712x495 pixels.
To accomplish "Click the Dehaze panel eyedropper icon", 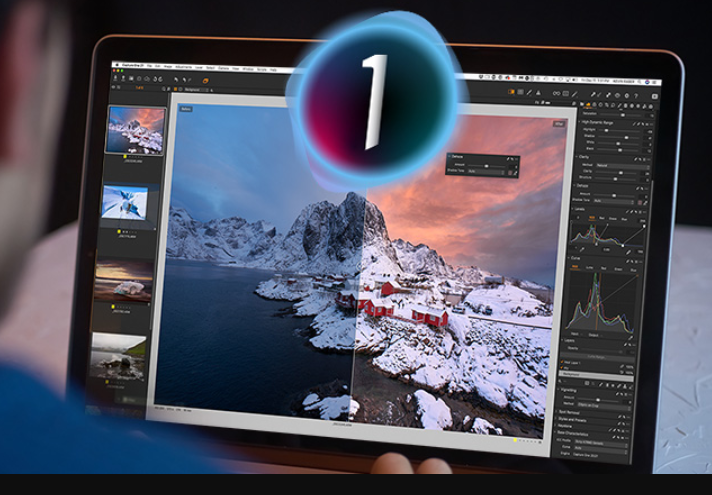I will click(x=645, y=203).
